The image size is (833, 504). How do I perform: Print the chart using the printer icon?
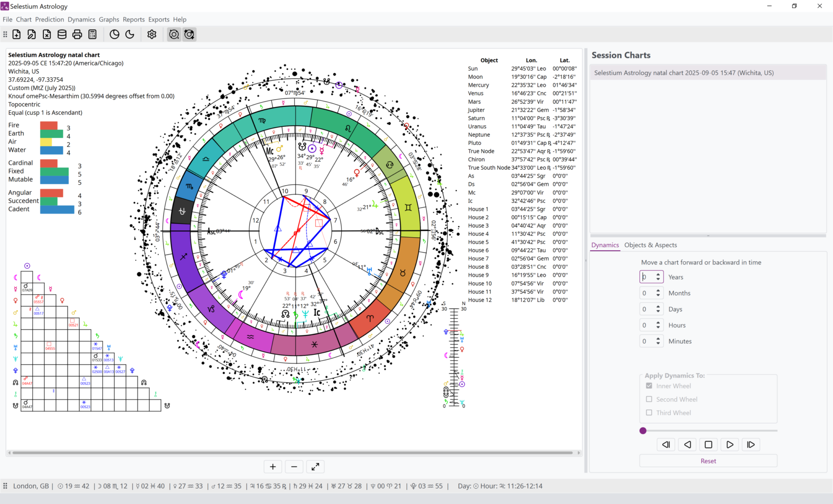pos(77,34)
